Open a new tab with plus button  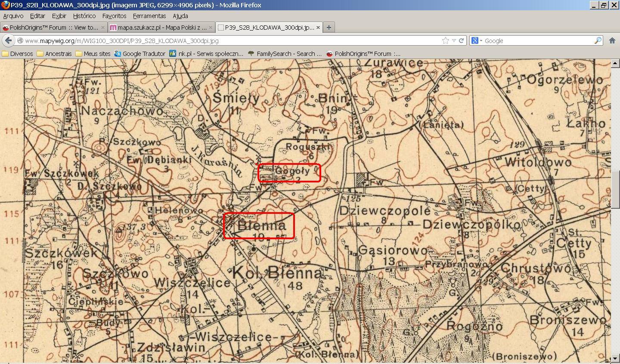[329, 27]
